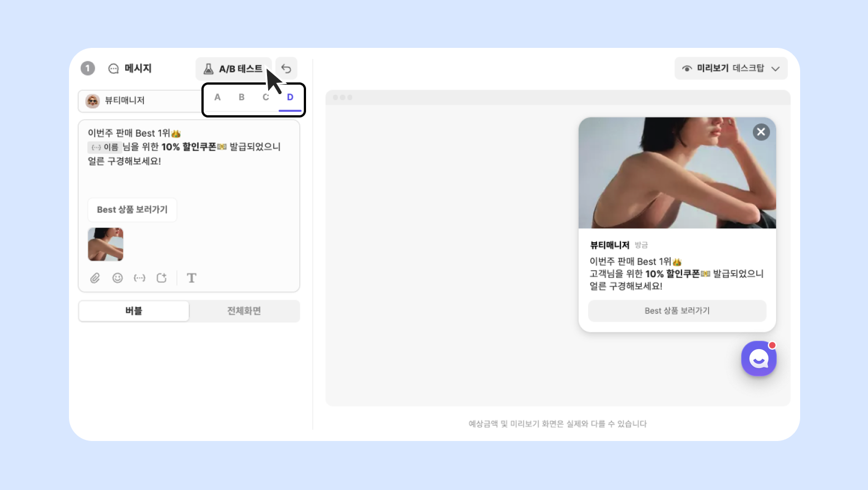
Task: Click the undo arrow icon
Action: pyautogui.click(x=287, y=69)
